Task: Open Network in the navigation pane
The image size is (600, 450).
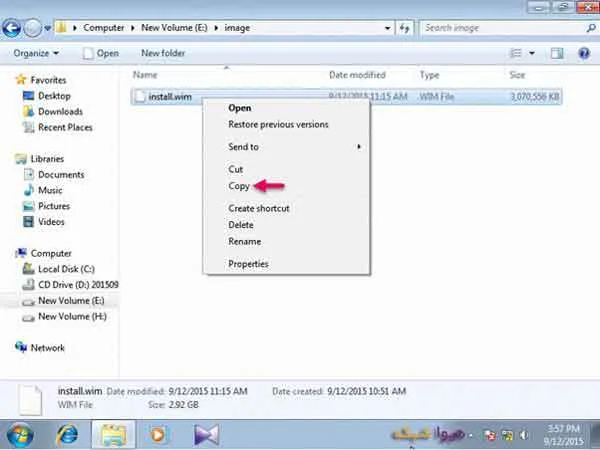Action: tap(47, 348)
